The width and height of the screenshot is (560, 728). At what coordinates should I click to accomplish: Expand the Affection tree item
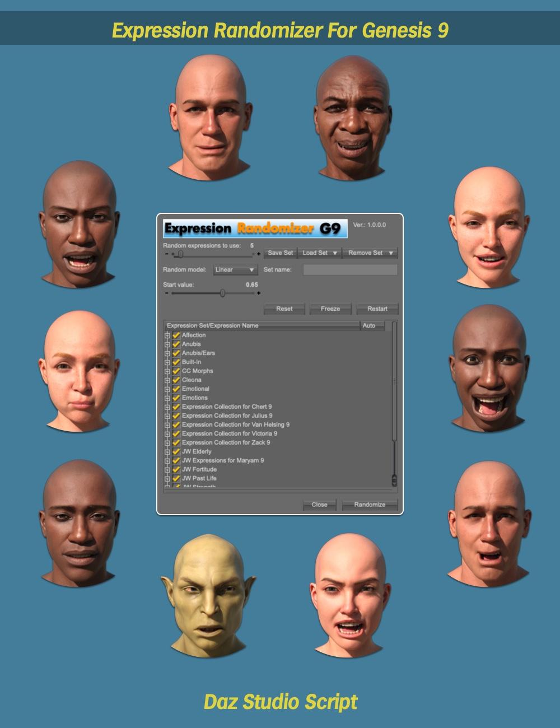coord(166,335)
